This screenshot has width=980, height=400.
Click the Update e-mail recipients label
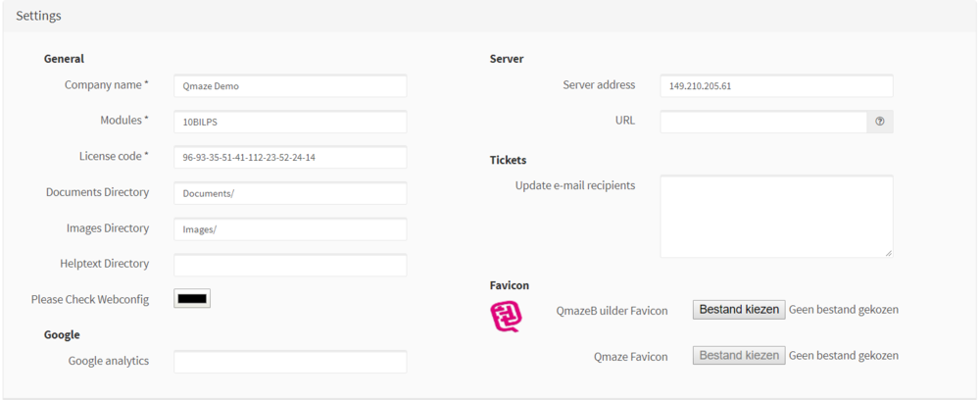pos(574,185)
